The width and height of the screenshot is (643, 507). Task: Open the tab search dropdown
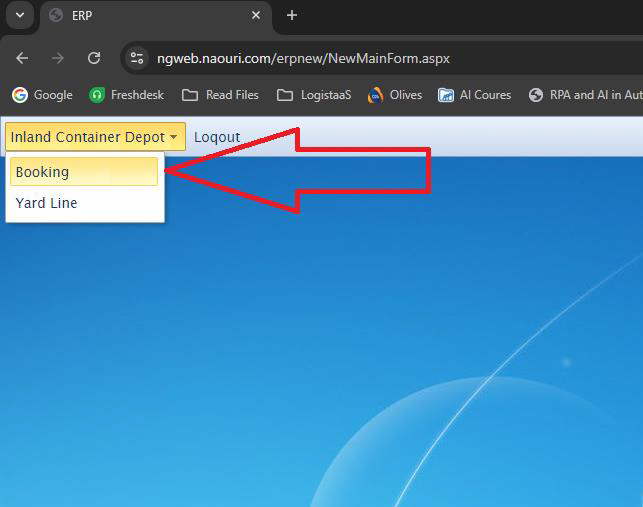[20, 16]
